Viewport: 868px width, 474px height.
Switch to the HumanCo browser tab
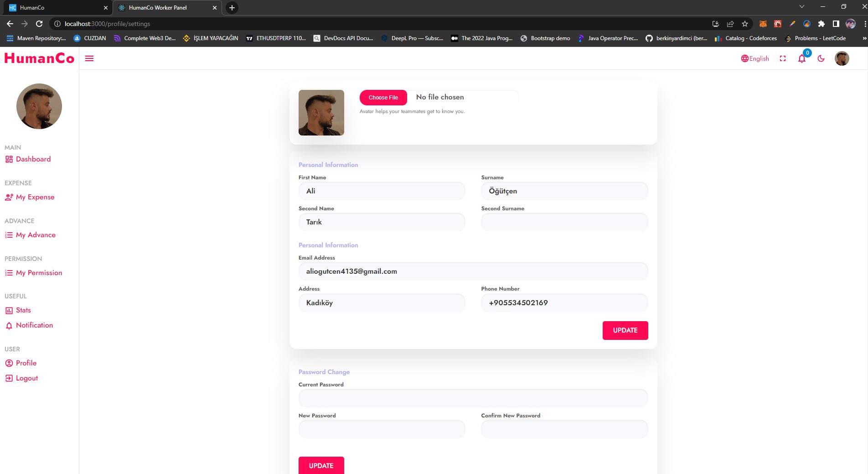55,8
